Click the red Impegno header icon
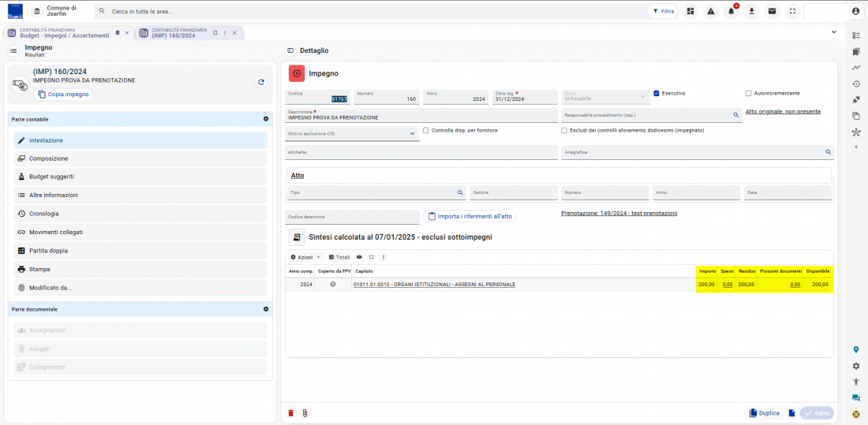This screenshot has height=425, width=868. click(x=297, y=73)
